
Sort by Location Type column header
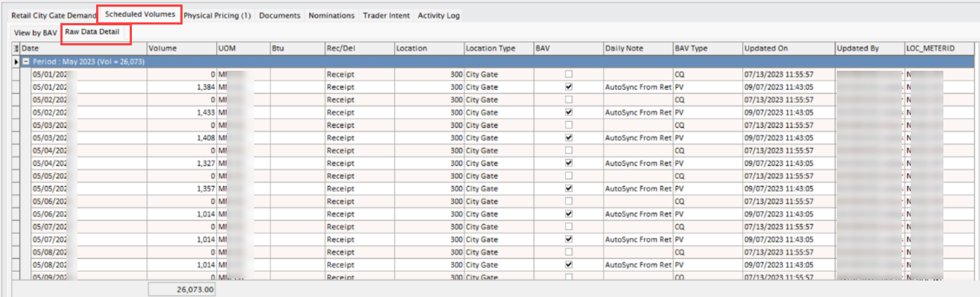pos(499,48)
